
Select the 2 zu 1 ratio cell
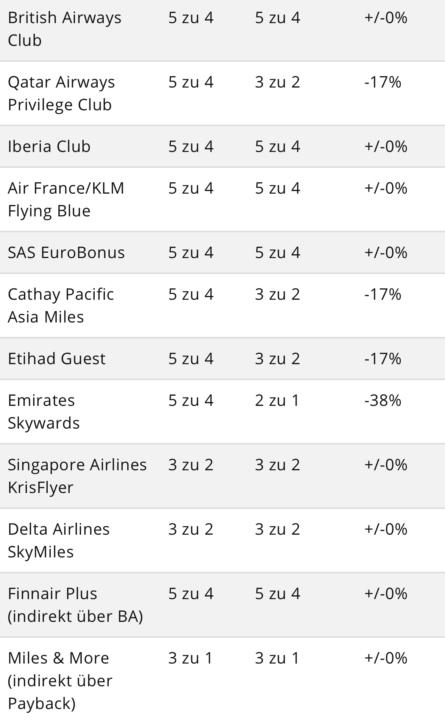pyautogui.click(x=277, y=400)
